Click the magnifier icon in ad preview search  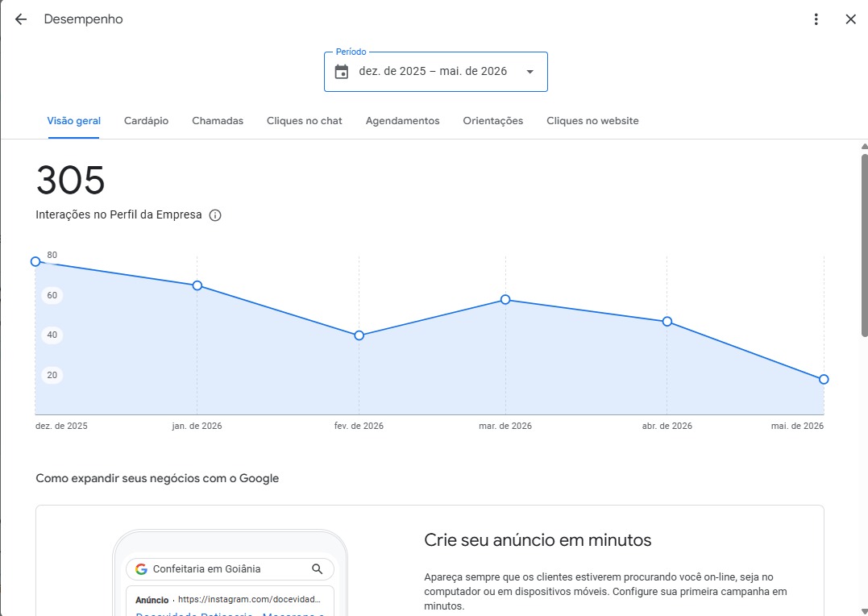point(318,569)
